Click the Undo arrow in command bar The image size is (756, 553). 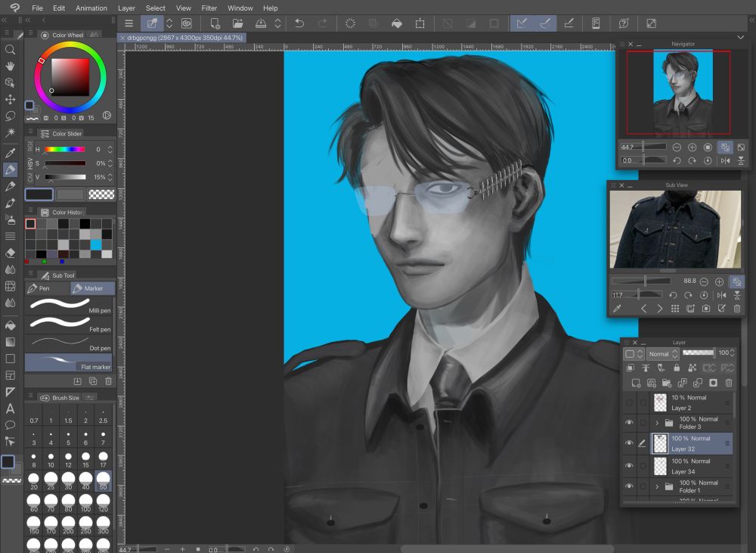[299, 23]
